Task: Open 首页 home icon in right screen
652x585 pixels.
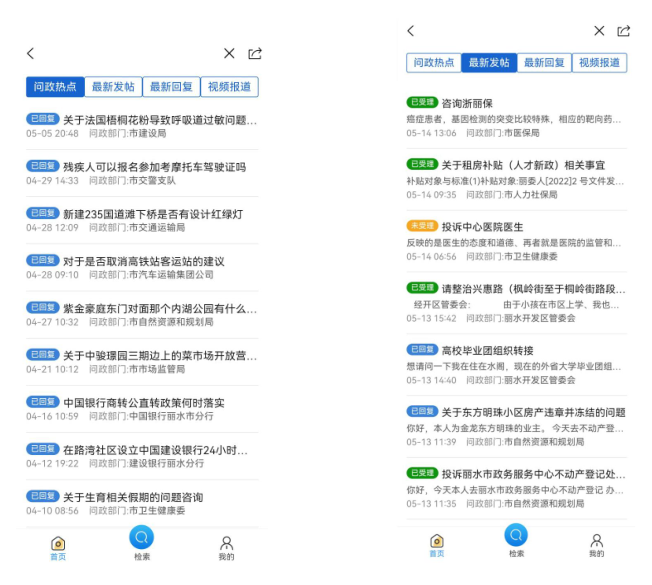Action: tap(437, 545)
